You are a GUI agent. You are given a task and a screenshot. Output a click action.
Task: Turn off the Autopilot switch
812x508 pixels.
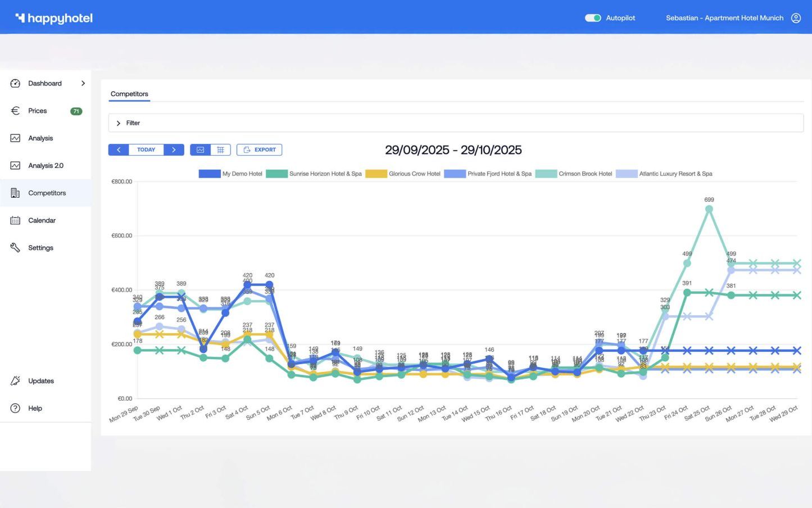(592, 18)
